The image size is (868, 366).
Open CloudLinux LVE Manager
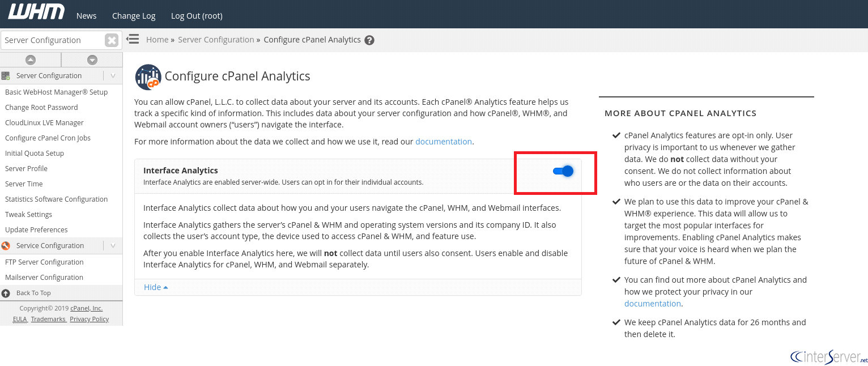[44, 123]
